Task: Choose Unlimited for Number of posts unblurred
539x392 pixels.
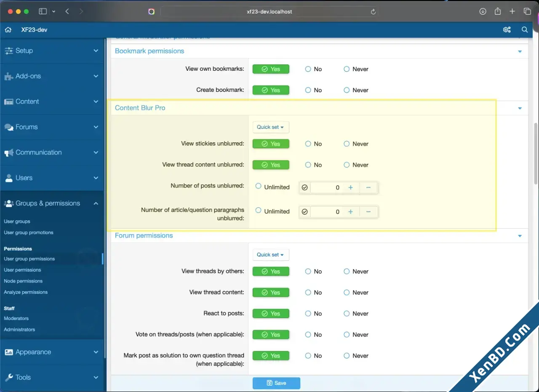Action: [272, 187]
